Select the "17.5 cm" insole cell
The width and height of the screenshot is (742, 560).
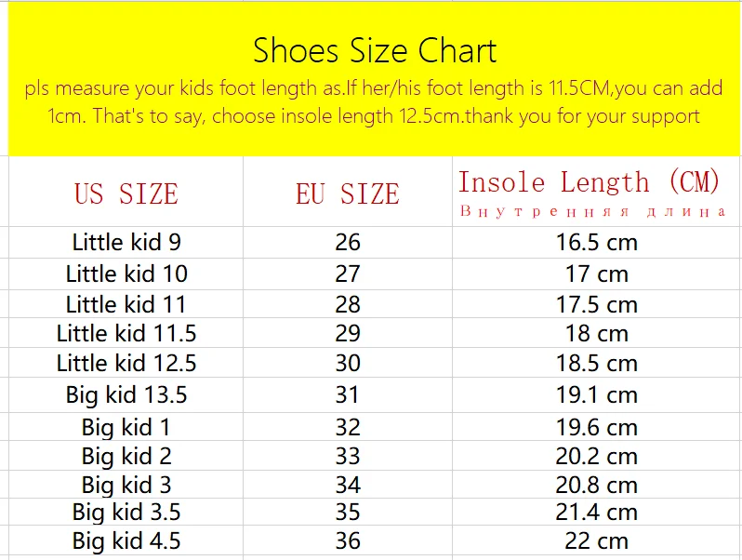596,304
